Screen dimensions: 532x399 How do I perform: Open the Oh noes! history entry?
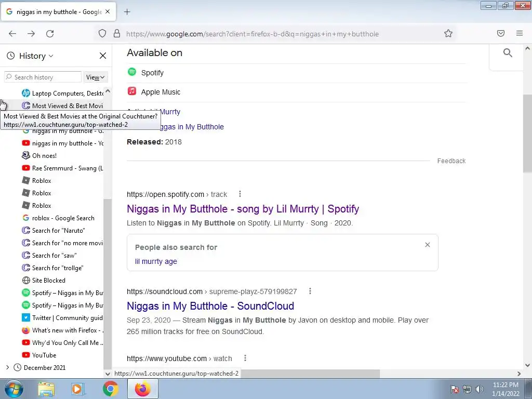pyautogui.click(x=39, y=156)
